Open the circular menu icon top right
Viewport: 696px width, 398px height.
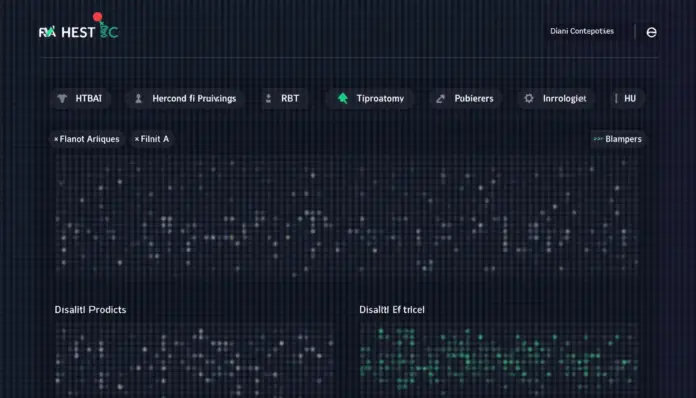click(x=651, y=32)
